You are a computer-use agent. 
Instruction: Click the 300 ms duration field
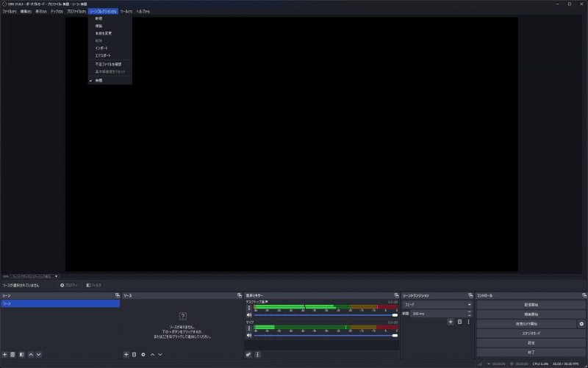[x=438, y=314]
